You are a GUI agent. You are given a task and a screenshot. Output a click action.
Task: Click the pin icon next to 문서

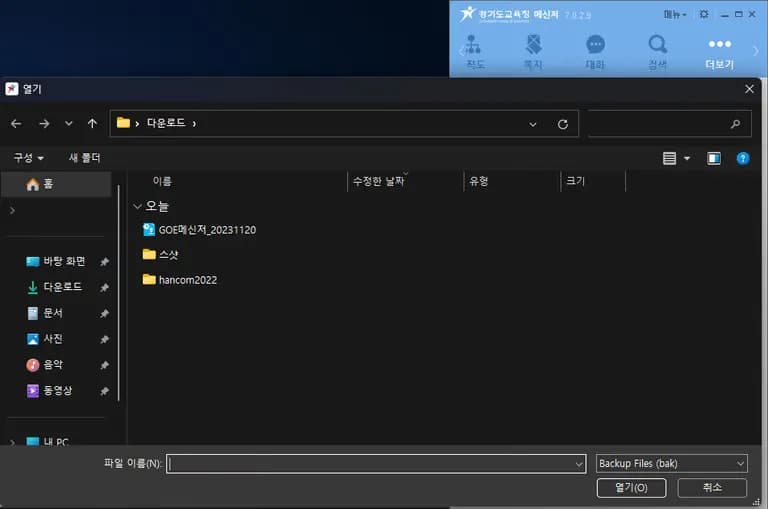coord(104,314)
